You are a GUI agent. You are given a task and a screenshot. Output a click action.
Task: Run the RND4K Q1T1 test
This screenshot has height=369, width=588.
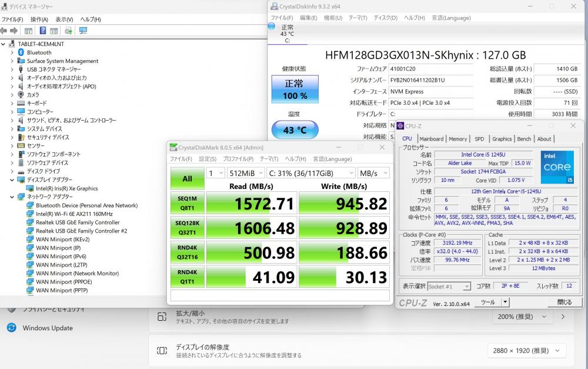[187, 277]
